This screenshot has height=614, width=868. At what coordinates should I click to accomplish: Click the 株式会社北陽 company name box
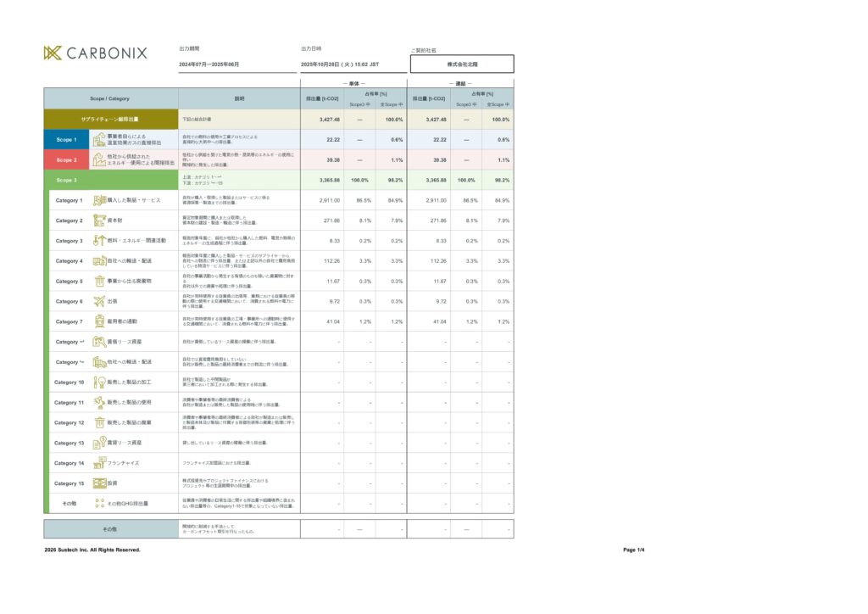(x=462, y=64)
